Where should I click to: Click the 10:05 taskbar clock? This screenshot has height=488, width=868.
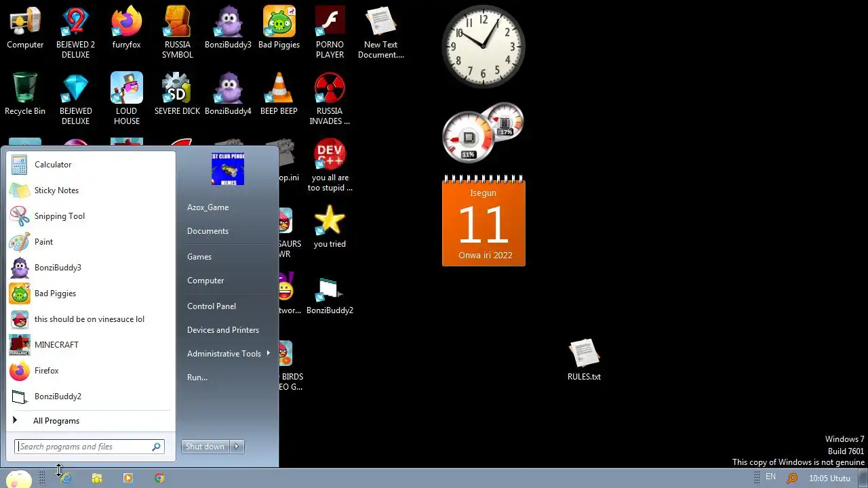pyautogui.click(x=829, y=479)
